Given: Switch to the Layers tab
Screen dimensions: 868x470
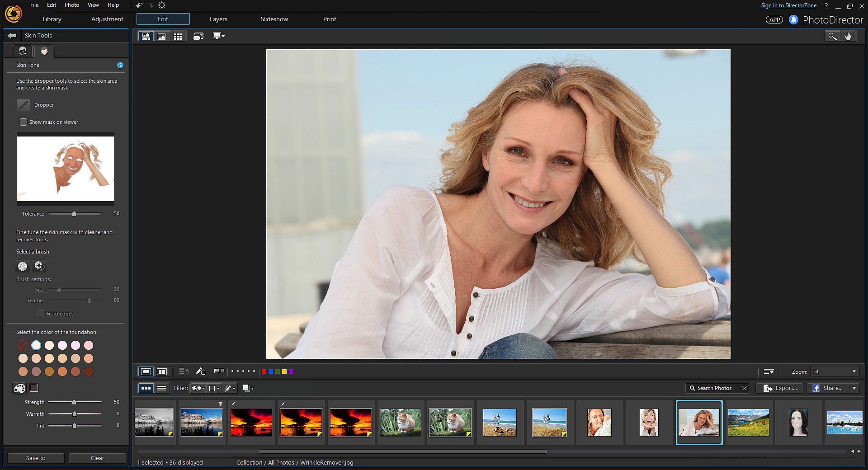Looking at the screenshot, I should coord(218,19).
